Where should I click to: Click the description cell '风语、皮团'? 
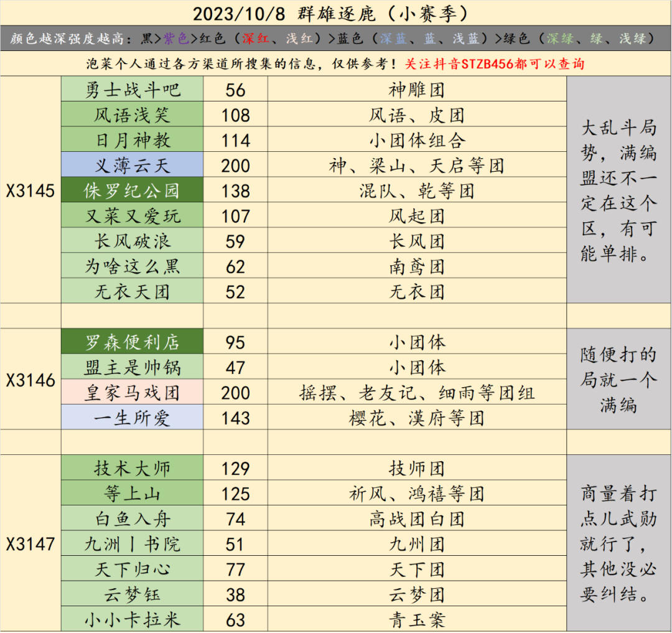click(417, 115)
